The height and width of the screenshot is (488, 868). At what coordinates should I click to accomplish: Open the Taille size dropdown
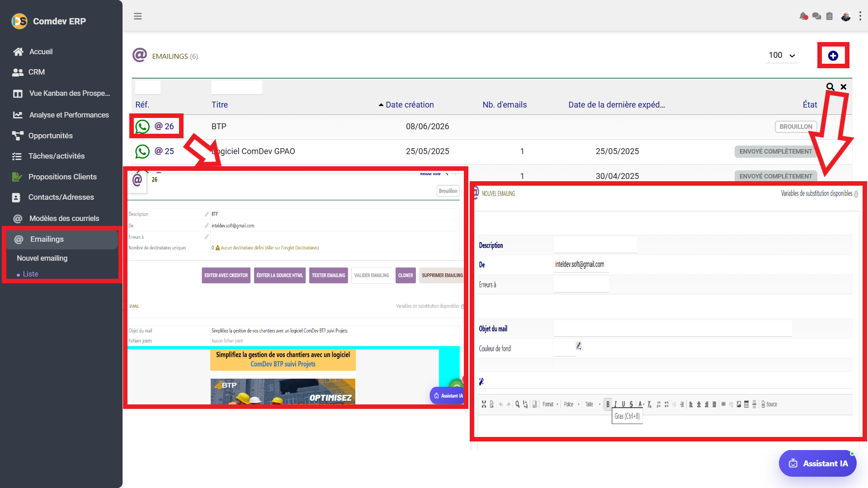592,404
